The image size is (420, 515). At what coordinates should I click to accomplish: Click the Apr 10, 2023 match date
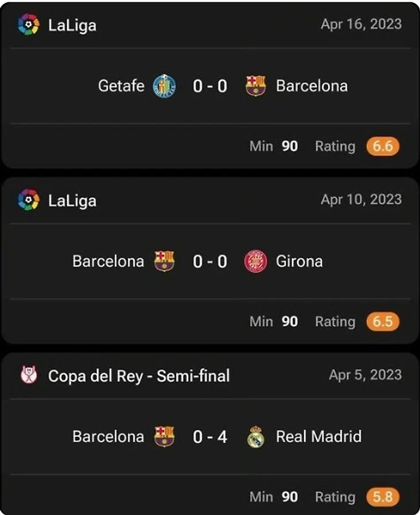tap(361, 200)
